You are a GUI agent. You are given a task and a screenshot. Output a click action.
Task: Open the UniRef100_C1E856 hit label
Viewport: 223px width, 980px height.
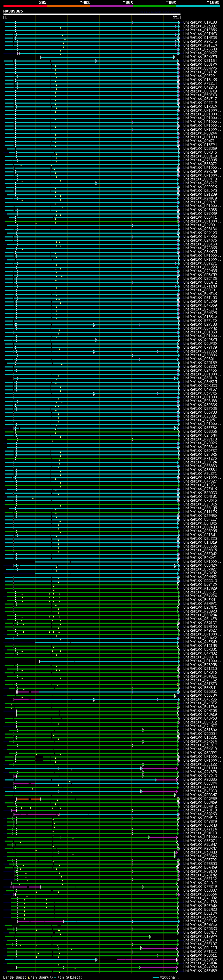coord(200,31)
